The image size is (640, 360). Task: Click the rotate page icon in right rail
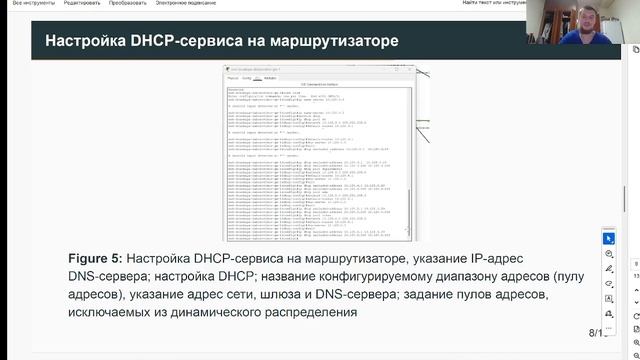pos(636,316)
